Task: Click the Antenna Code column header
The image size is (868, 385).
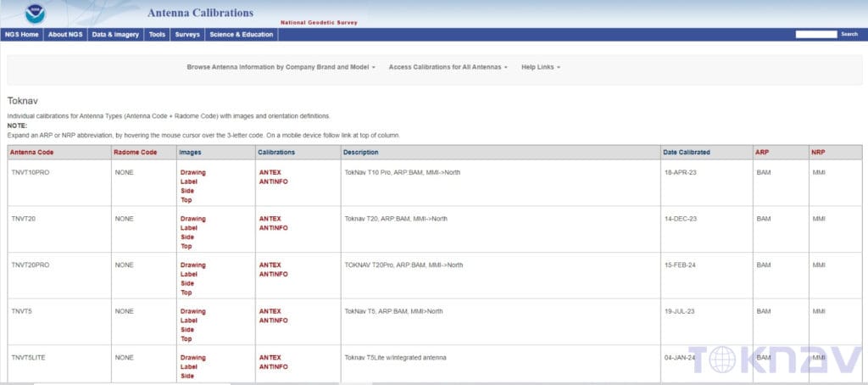Action: 31,153
